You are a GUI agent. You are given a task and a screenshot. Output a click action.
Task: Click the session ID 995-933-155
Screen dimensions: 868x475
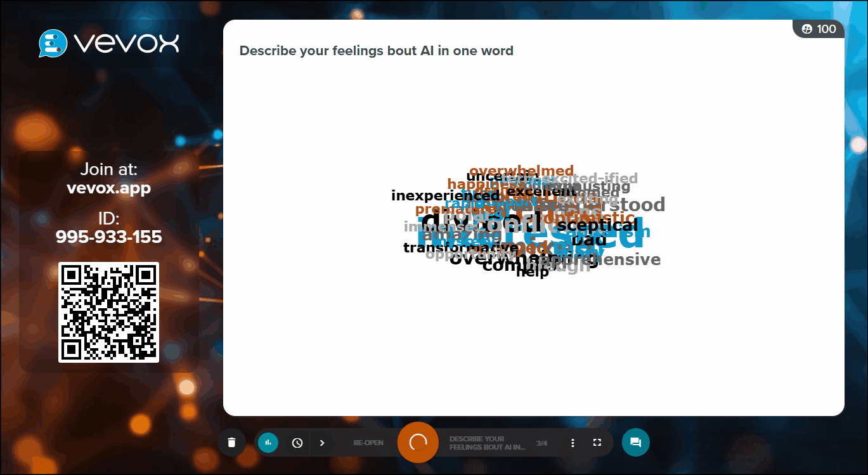point(108,237)
